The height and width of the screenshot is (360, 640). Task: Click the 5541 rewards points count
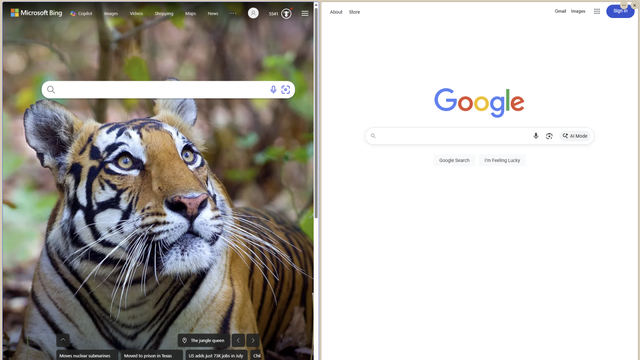pyautogui.click(x=273, y=13)
